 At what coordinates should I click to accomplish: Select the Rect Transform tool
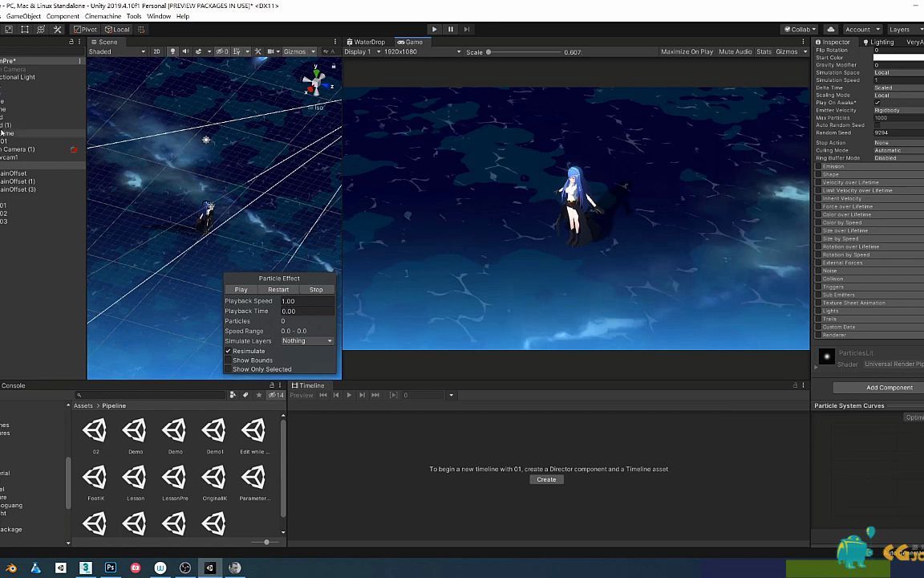26,30
